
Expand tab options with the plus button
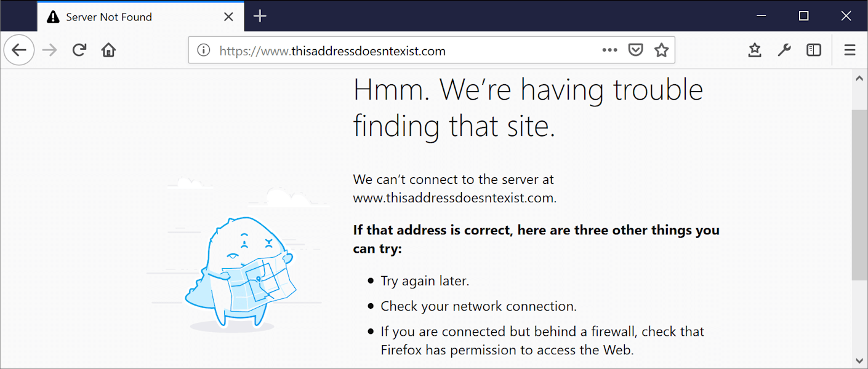[x=260, y=17]
